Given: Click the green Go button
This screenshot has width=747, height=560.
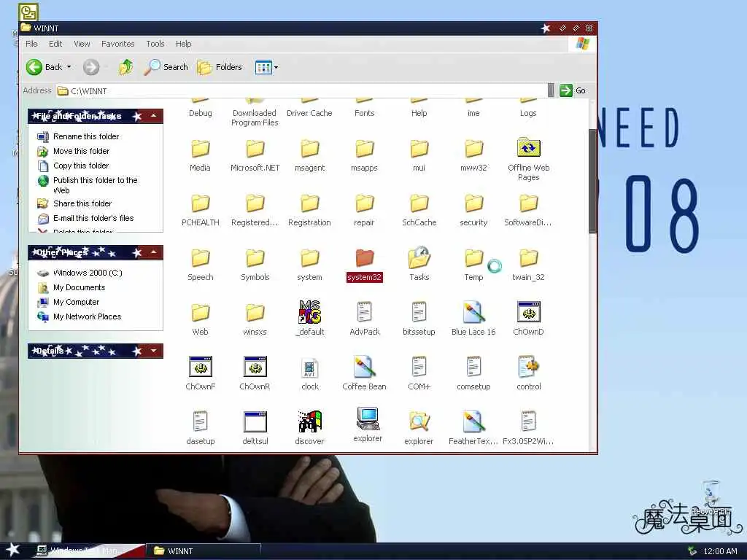Looking at the screenshot, I should click(x=573, y=90).
